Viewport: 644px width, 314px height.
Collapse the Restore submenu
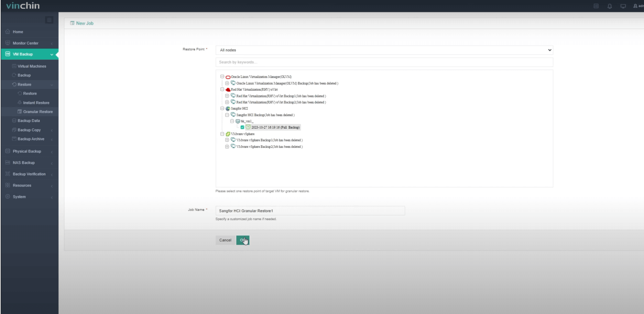(x=30, y=84)
